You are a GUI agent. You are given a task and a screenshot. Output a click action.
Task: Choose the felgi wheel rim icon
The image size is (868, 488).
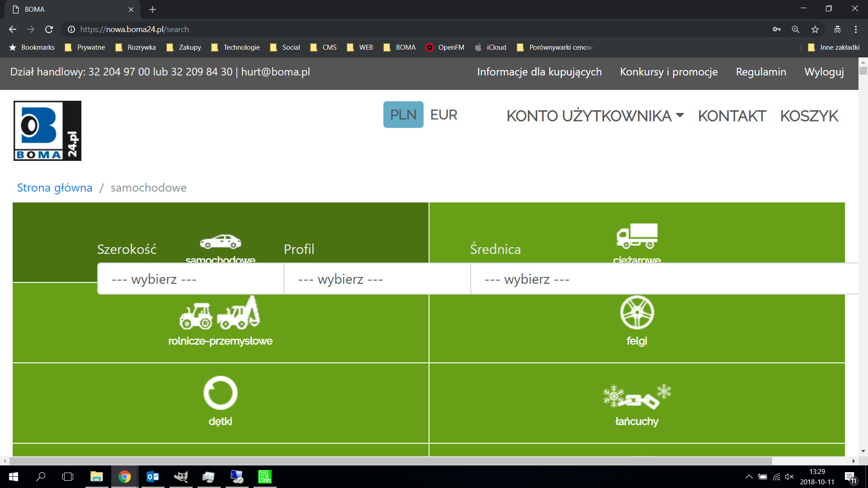[637, 313]
